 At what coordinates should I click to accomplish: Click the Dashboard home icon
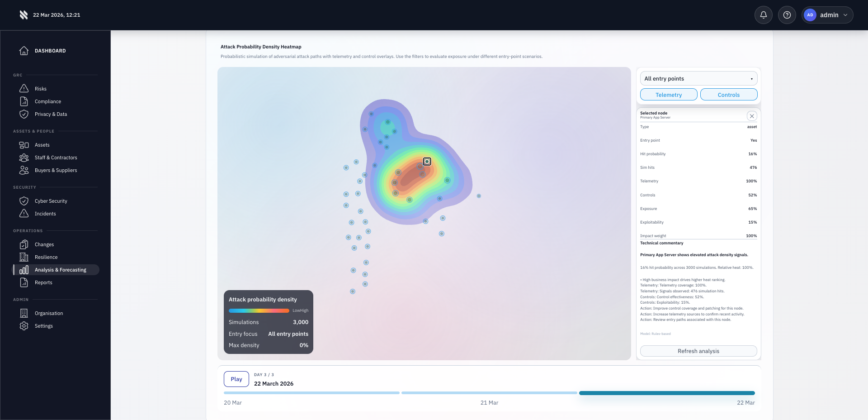coord(24,51)
